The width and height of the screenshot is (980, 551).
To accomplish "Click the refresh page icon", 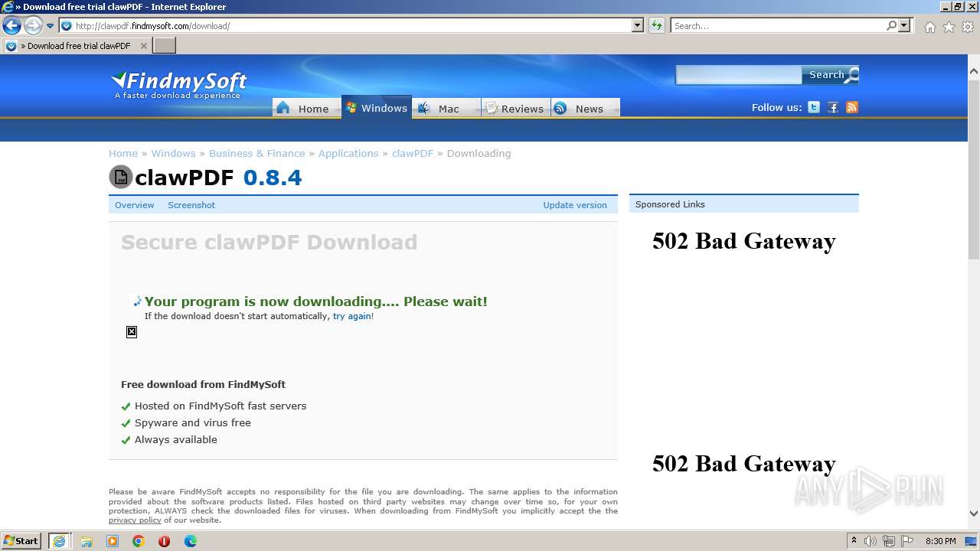I will click(656, 26).
